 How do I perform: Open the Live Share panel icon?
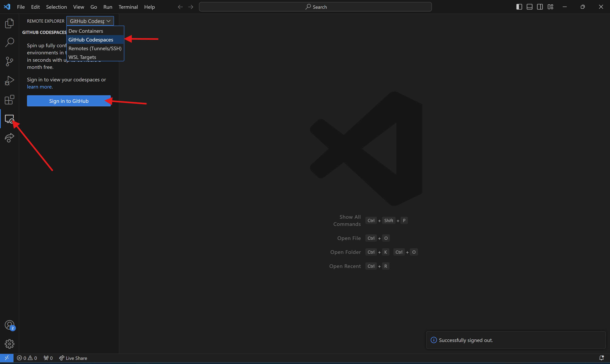click(9, 138)
